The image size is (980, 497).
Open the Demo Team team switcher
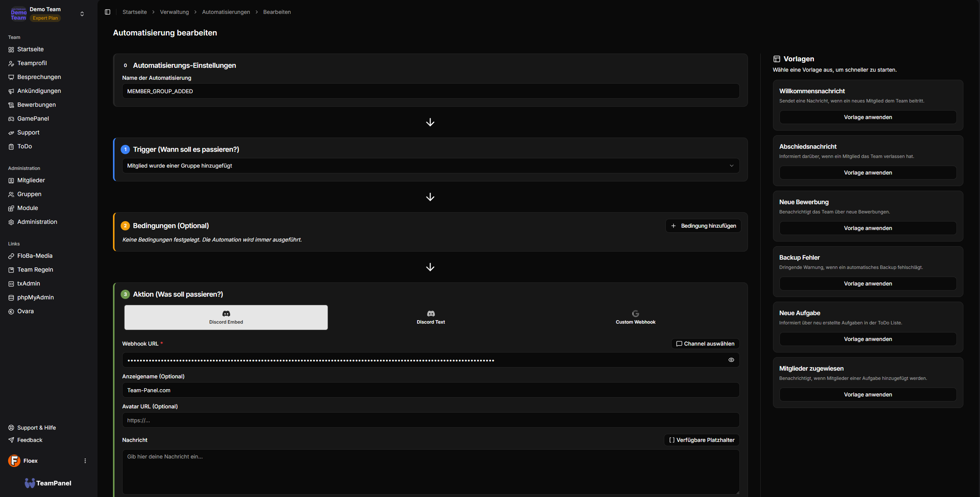coord(82,14)
